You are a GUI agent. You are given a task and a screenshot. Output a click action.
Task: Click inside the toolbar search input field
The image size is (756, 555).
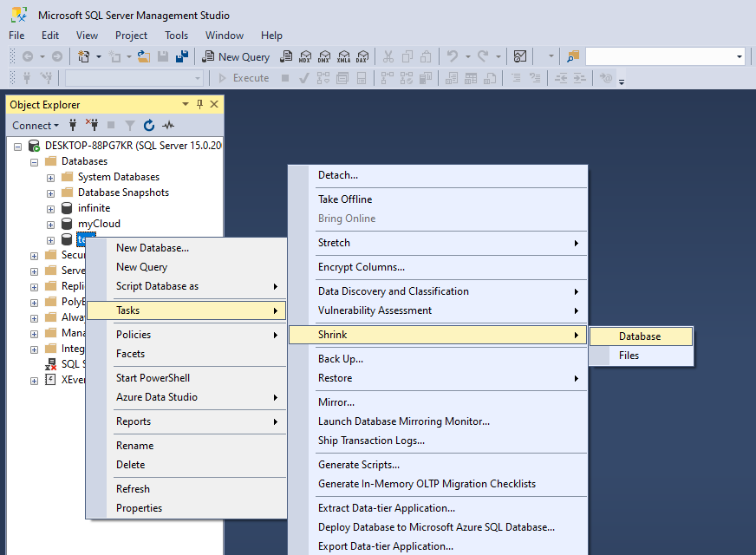(x=660, y=57)
